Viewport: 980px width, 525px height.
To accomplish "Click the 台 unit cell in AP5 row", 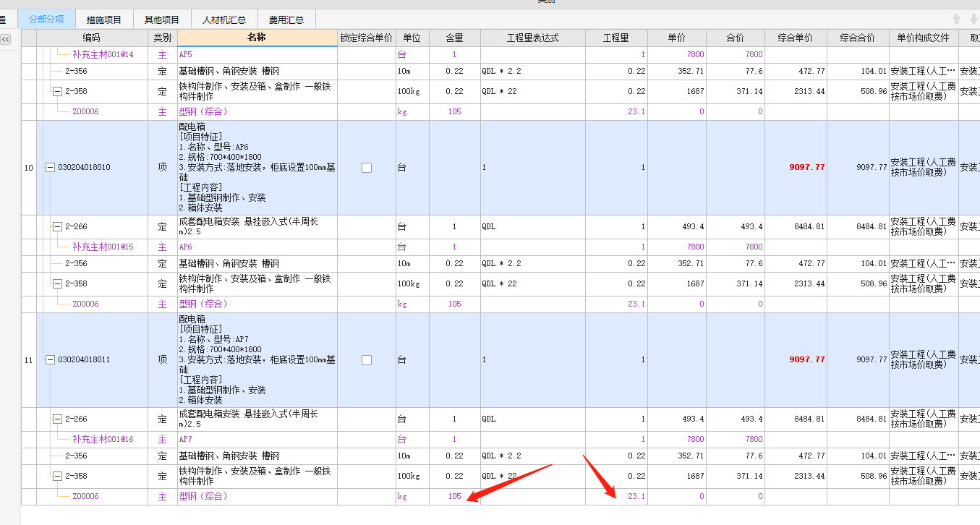I will click(412, 55).
